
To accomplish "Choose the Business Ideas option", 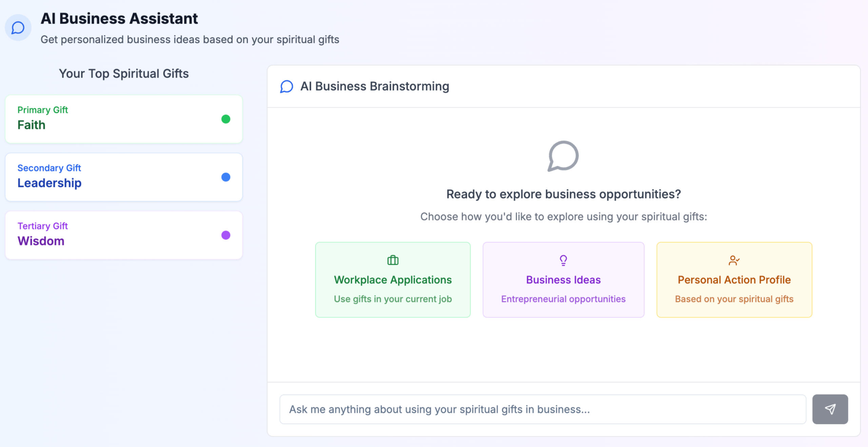I will pos(563,280).
